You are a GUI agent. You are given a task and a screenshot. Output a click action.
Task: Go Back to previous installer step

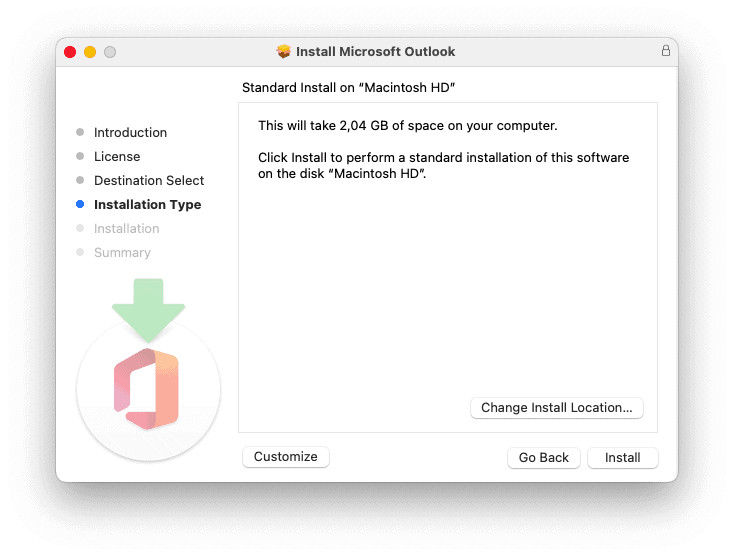pos(543,457)
